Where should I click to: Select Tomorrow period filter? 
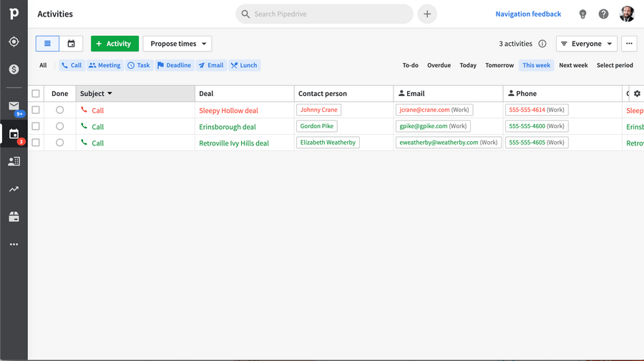pyautogui.click(x=499, y=65)
